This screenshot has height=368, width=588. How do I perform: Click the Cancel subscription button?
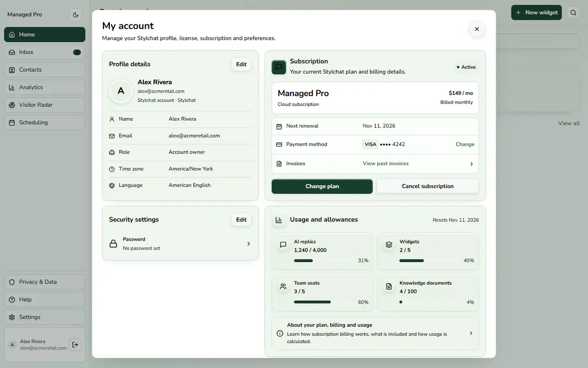[428, 186]
